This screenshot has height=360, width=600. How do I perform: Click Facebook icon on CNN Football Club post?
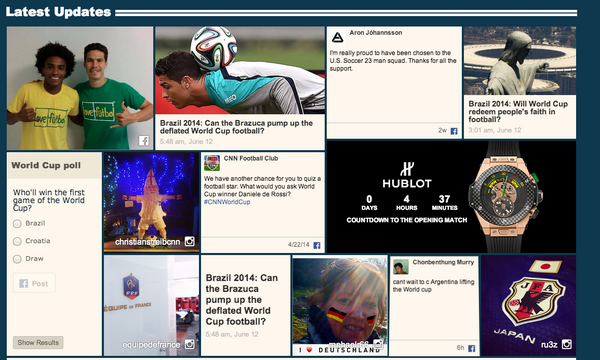pyautogui.click(x=317, y=245)
